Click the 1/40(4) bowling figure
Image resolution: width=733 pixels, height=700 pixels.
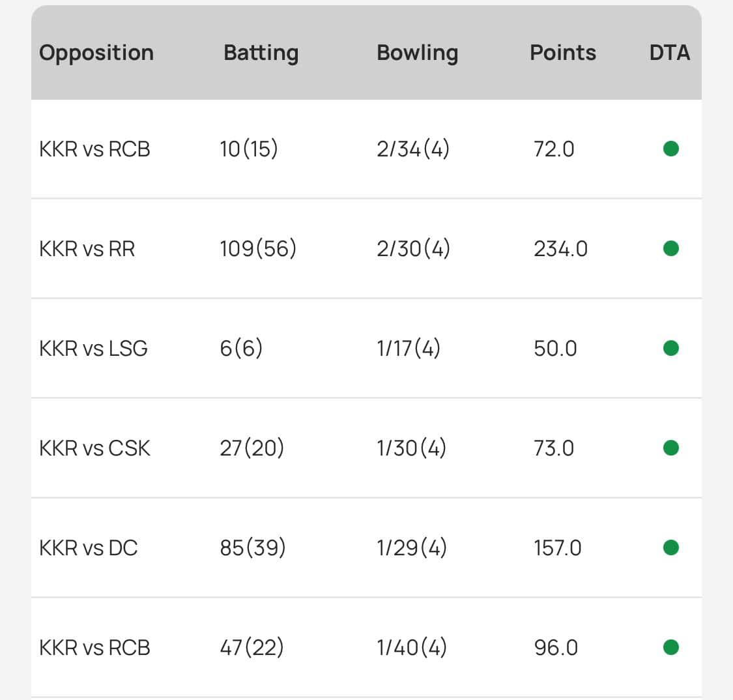pos(412,648)
